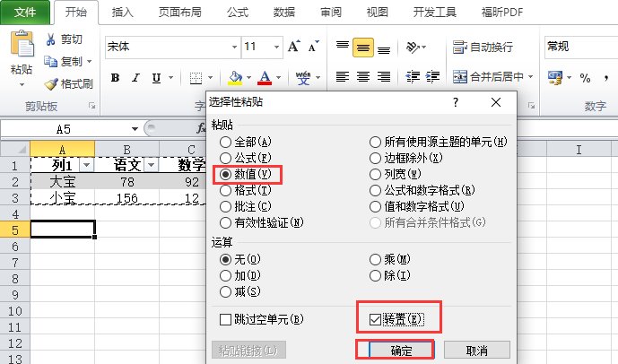The image size is (618, 364).
Task: Click the red font color A
Action: [265, 78]
